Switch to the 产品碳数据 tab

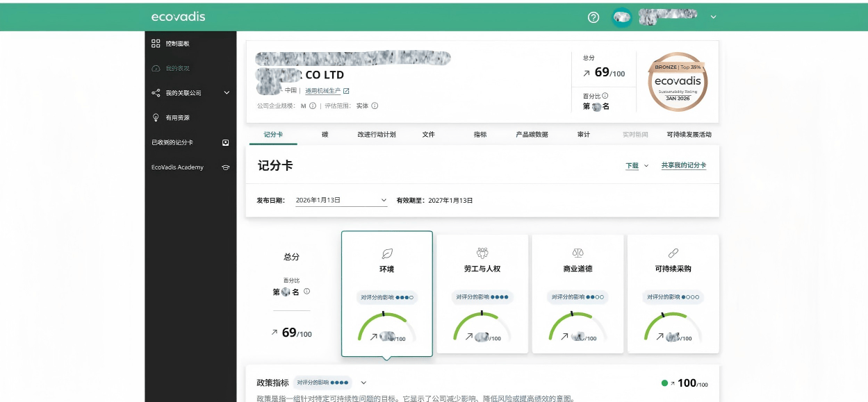click(532, 135)
